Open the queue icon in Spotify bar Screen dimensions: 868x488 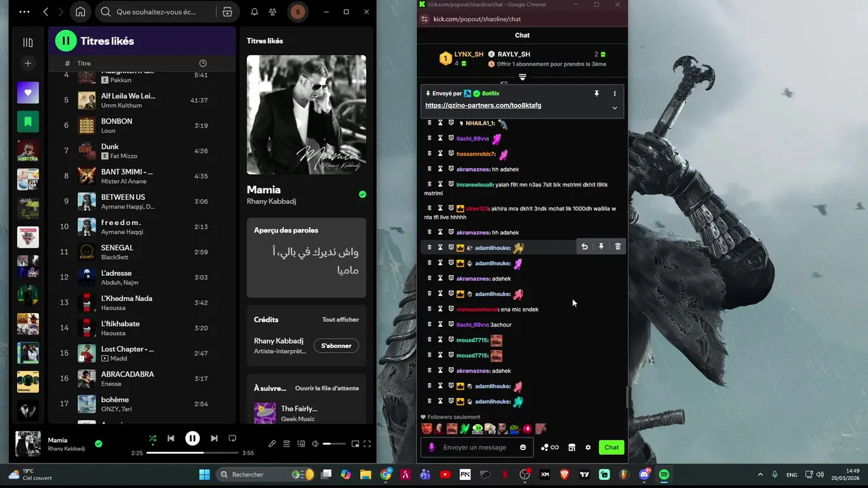pos(286,444)
